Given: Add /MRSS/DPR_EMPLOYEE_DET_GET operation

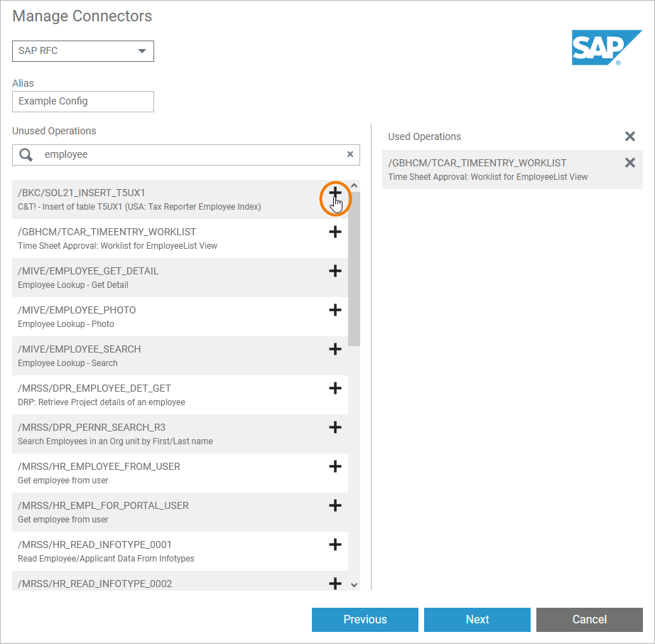Looking at the screenshot, I should point(335,388).
